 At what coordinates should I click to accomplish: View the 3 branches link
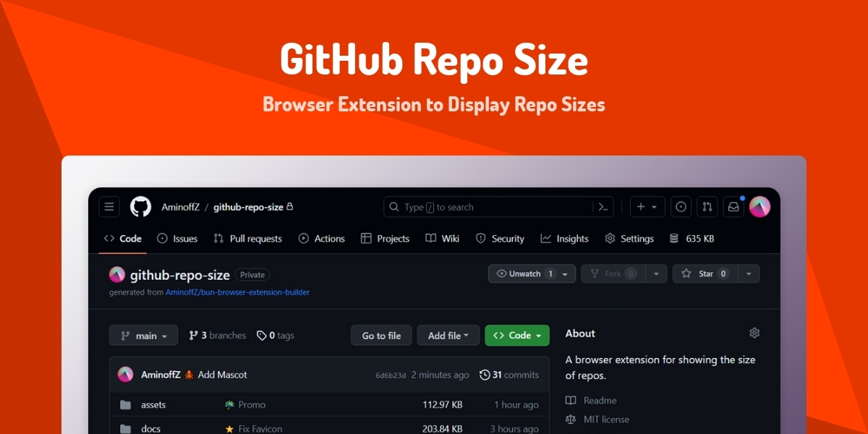pyautogui.click(x=217, y=336)
